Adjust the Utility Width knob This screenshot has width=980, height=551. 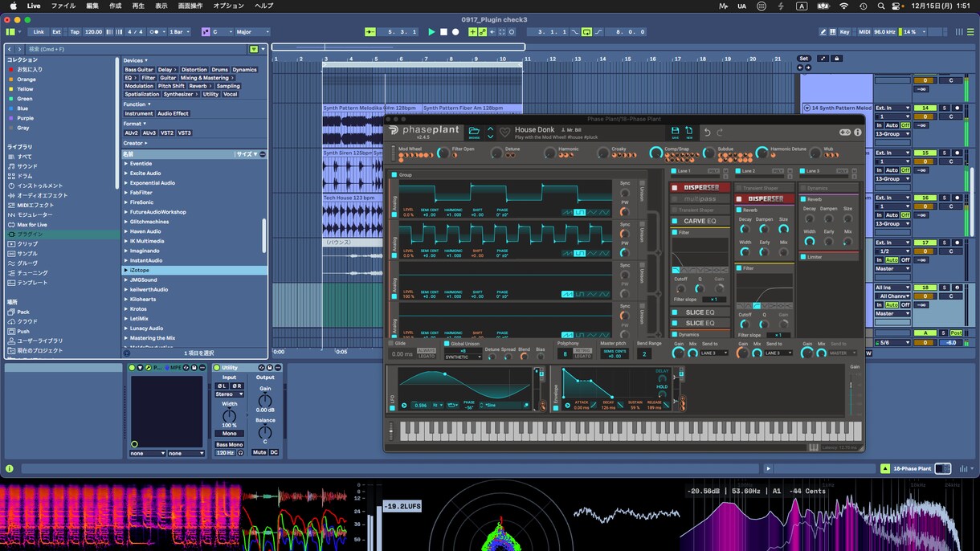pyautogui.click(x=229, y=414)
